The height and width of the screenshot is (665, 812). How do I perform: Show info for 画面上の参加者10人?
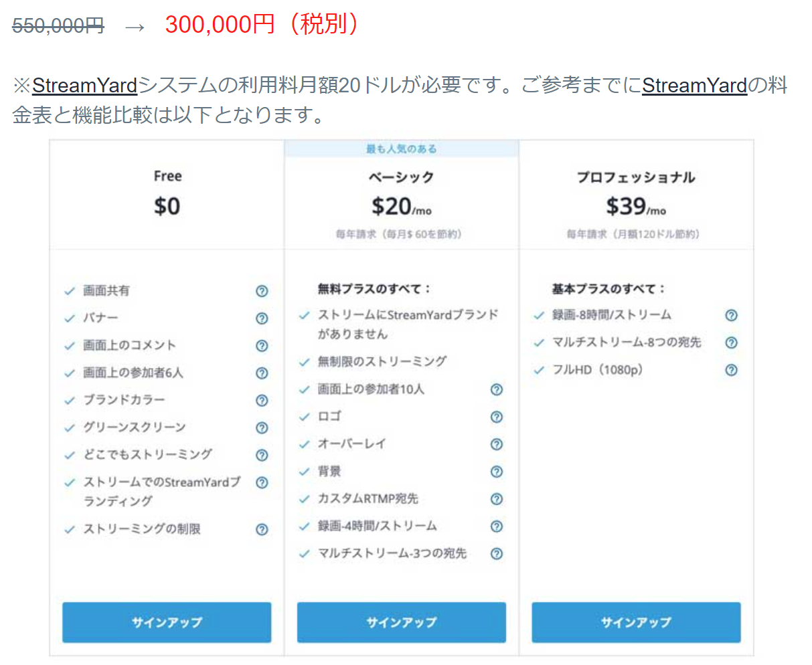tap(497, 389)
